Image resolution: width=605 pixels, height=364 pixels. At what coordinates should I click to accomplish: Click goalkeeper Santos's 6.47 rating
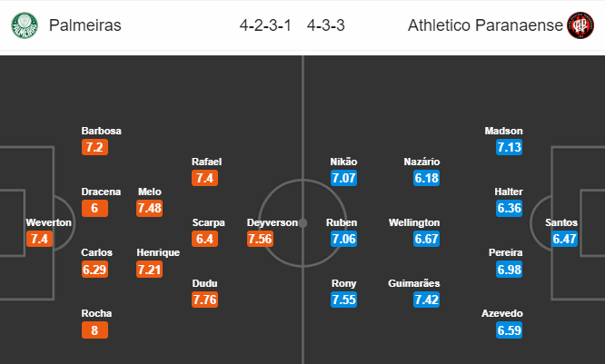tap(564, 239)
